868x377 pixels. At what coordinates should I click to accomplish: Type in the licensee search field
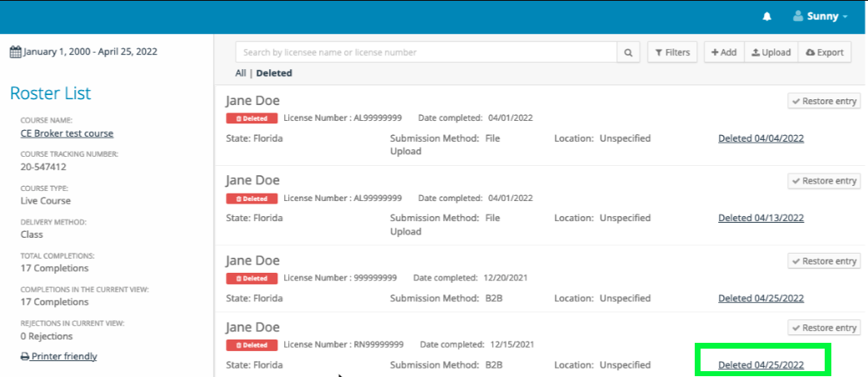(425, 53)
